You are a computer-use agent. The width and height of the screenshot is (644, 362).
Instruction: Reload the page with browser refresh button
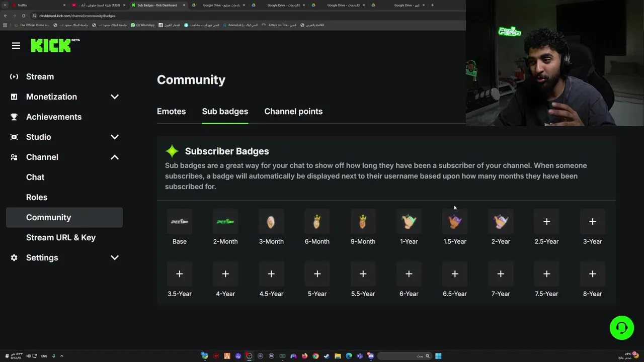(x=23, y=16)
